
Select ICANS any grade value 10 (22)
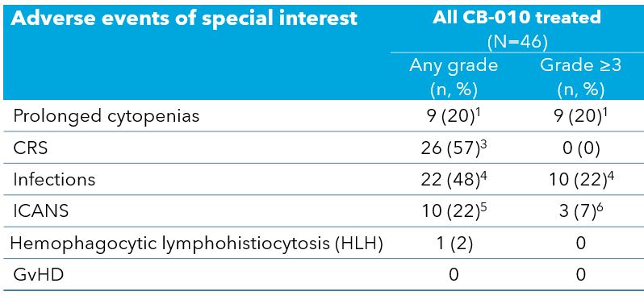click(x=454, y=211)
